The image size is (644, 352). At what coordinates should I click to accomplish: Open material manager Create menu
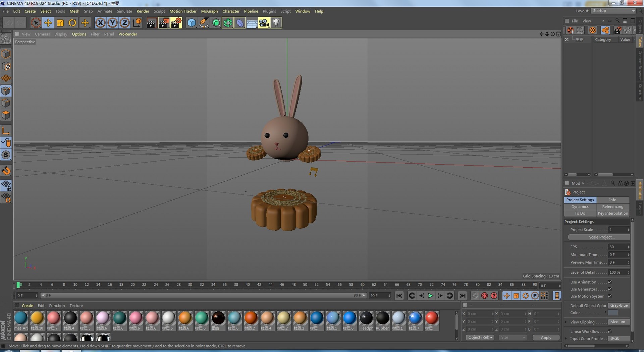coord(27,306)
